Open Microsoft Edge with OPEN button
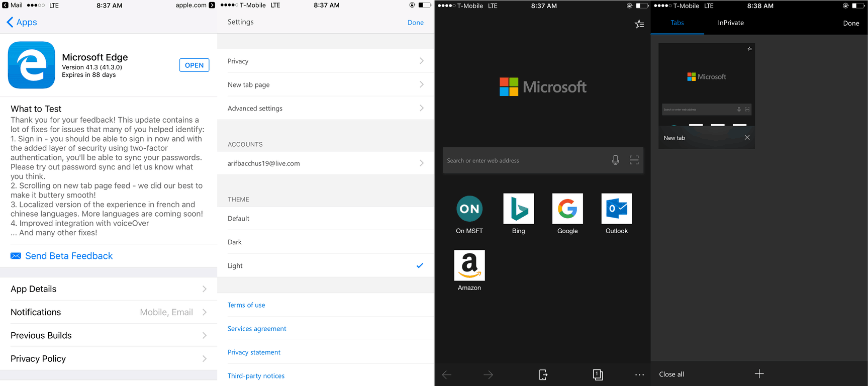 click(194, 65)
